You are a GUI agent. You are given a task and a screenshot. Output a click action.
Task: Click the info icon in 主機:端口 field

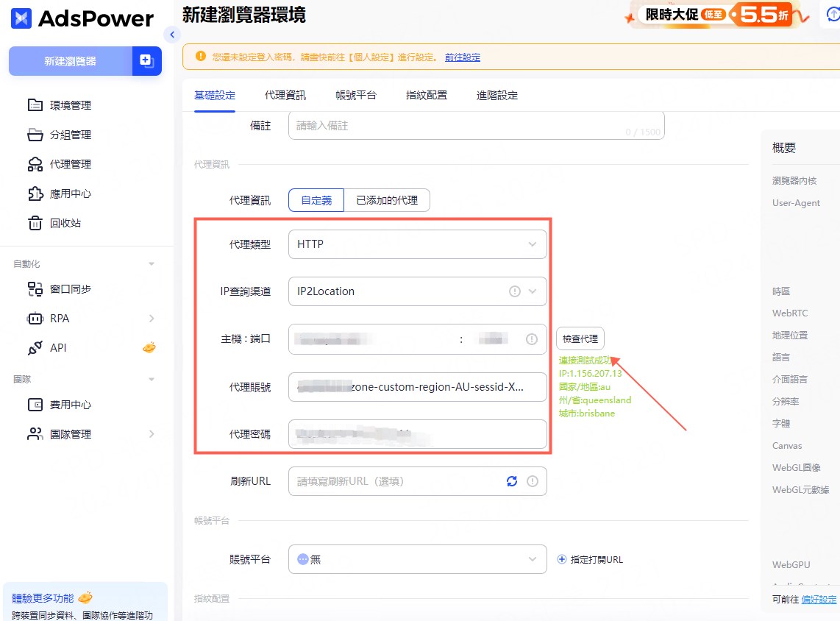pyautogui.click(x=531, y=339)
